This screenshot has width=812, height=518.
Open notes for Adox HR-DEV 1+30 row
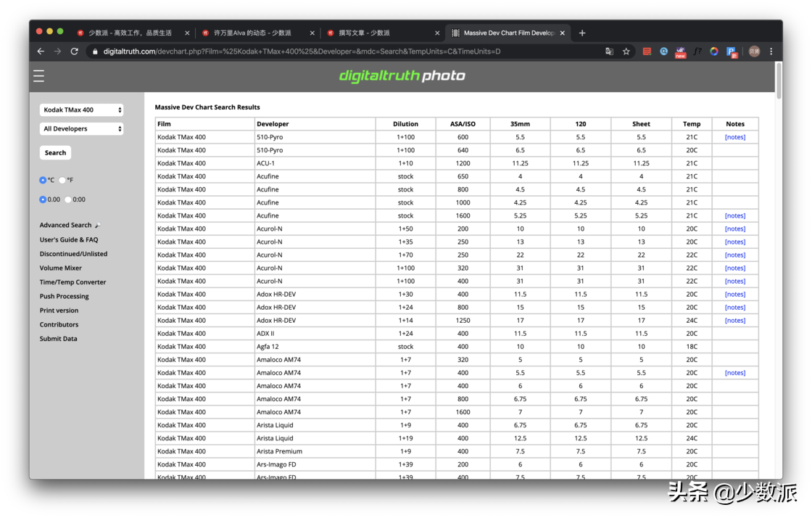(735, 295)
